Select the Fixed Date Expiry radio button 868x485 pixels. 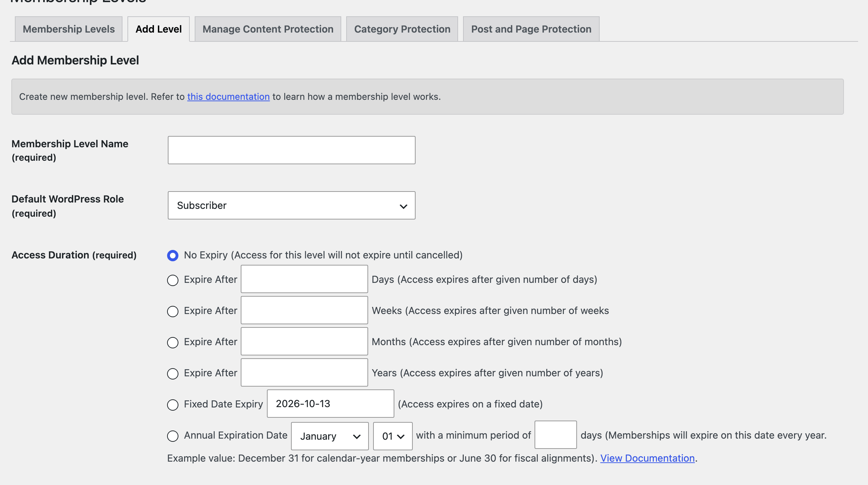click(173, 405)
